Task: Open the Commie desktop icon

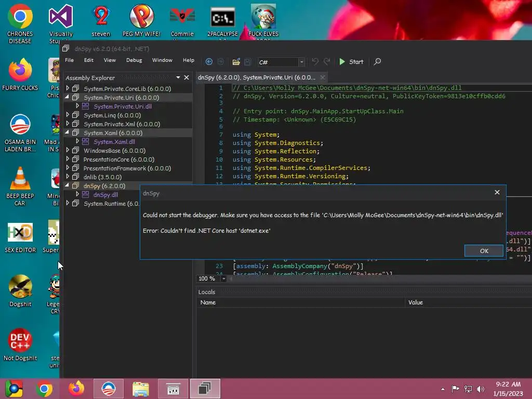Action: pyautogui.click(x=182, y=20)
